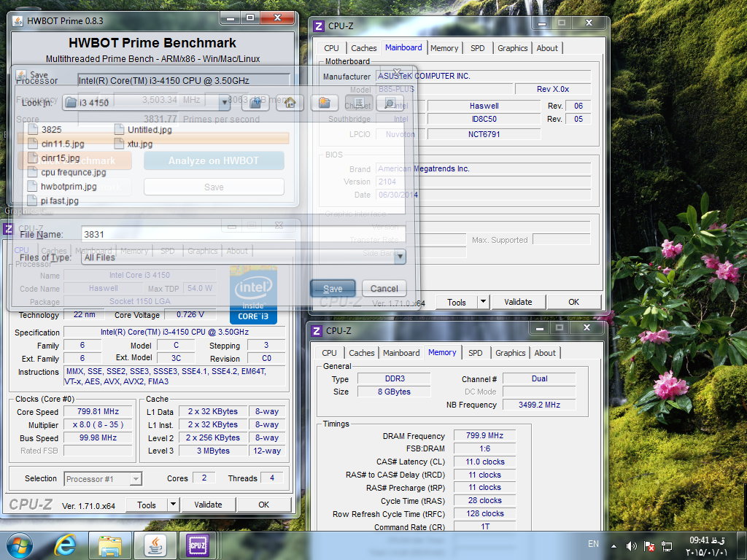Click EN language indicator

point(593,544)
